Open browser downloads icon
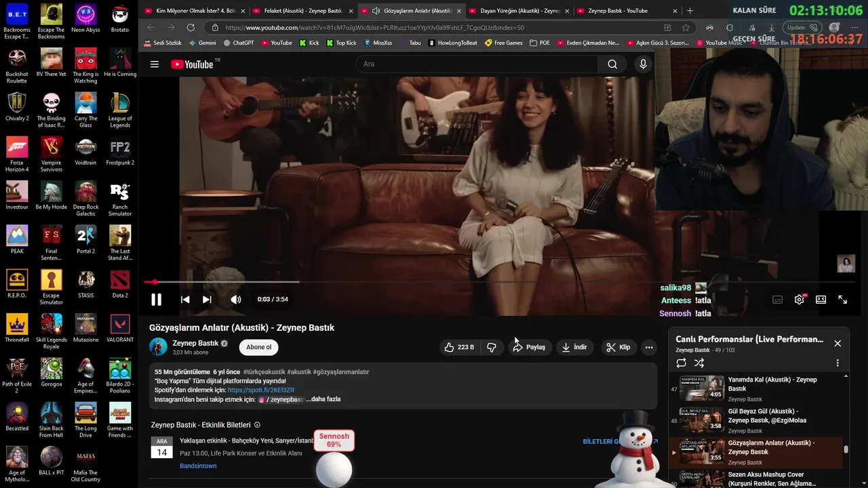This screenshot has width=868, height=488. (x=772, y=28)
